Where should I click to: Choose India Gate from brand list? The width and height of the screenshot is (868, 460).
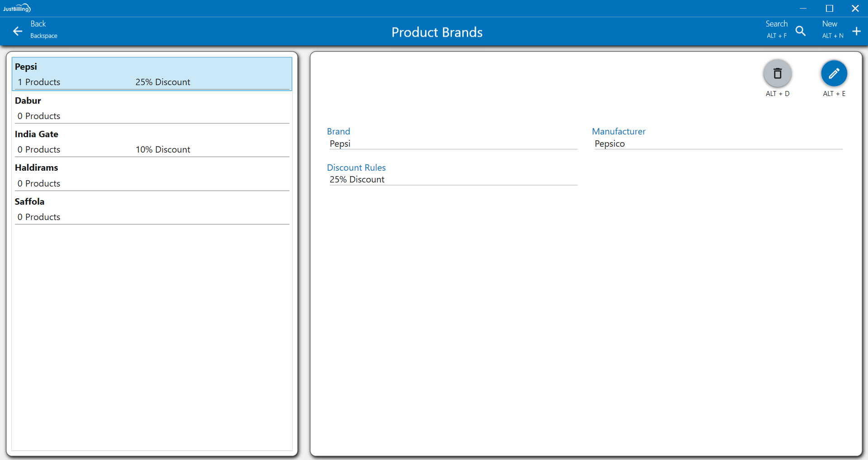pyautogui.click(x=152, y=141)
